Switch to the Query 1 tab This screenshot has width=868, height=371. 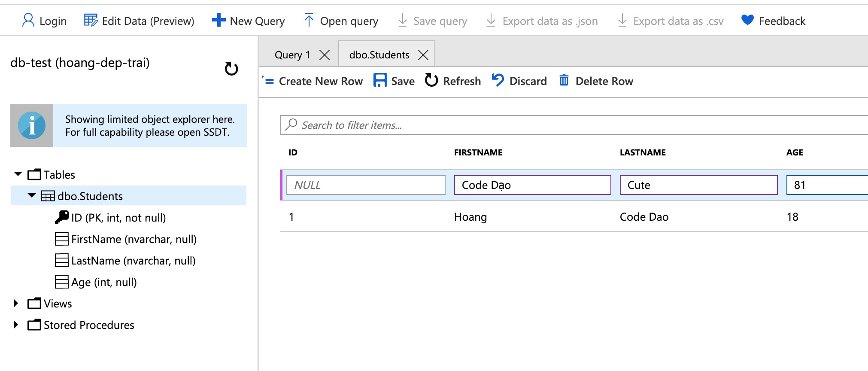(292, 55)
